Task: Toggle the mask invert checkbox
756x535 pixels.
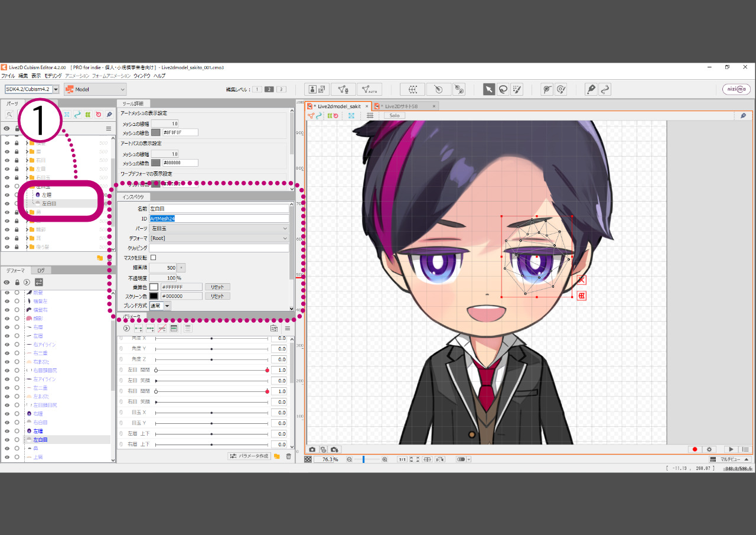Action: pos(154,258)
